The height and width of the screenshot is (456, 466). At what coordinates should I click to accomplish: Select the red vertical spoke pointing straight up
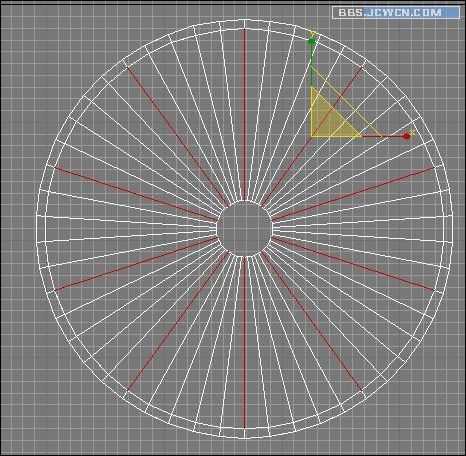(245, 115)
